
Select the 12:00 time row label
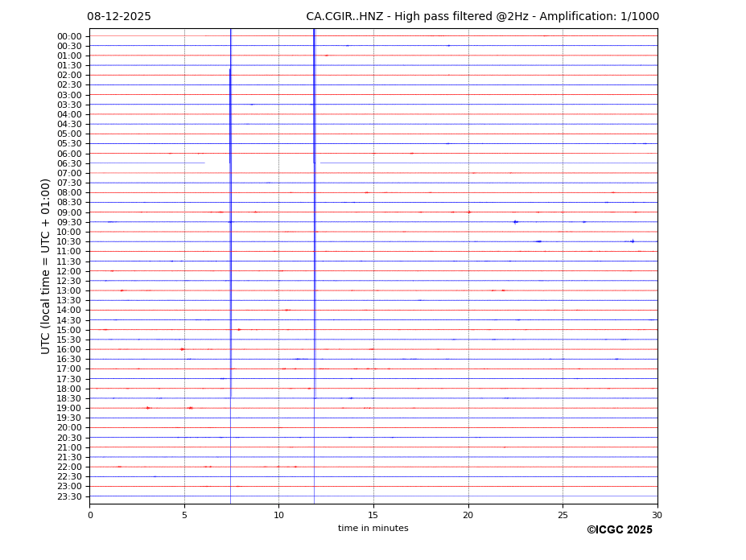click(x=69, y=271)
